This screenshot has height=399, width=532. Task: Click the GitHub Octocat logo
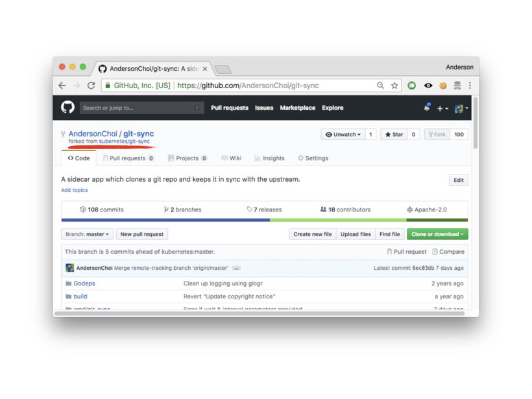68,107
